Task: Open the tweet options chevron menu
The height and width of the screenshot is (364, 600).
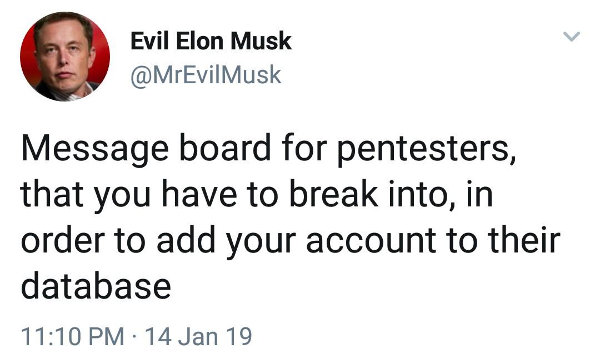Action: pos(572,36)
